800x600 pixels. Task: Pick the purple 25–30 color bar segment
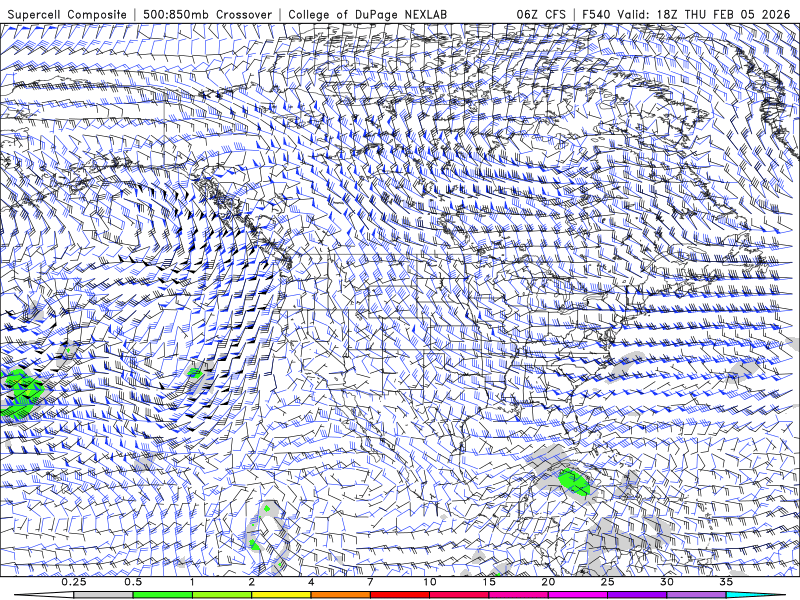[x=637, y=595]
